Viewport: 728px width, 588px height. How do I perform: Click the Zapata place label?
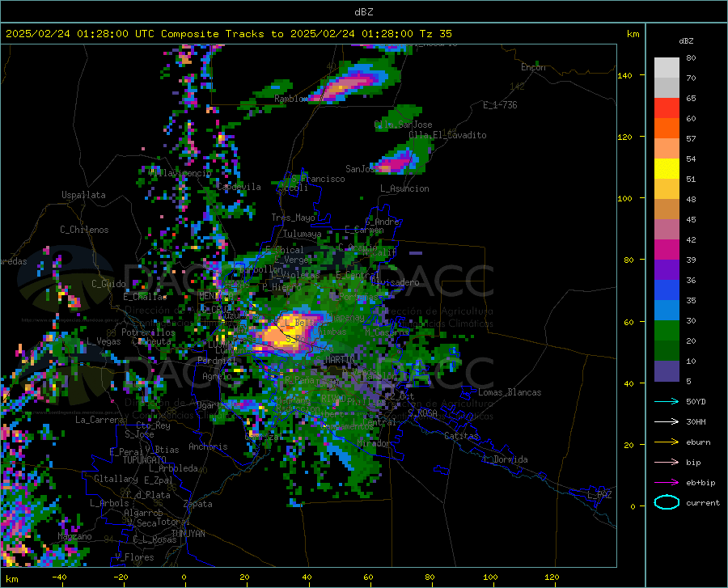198,504
